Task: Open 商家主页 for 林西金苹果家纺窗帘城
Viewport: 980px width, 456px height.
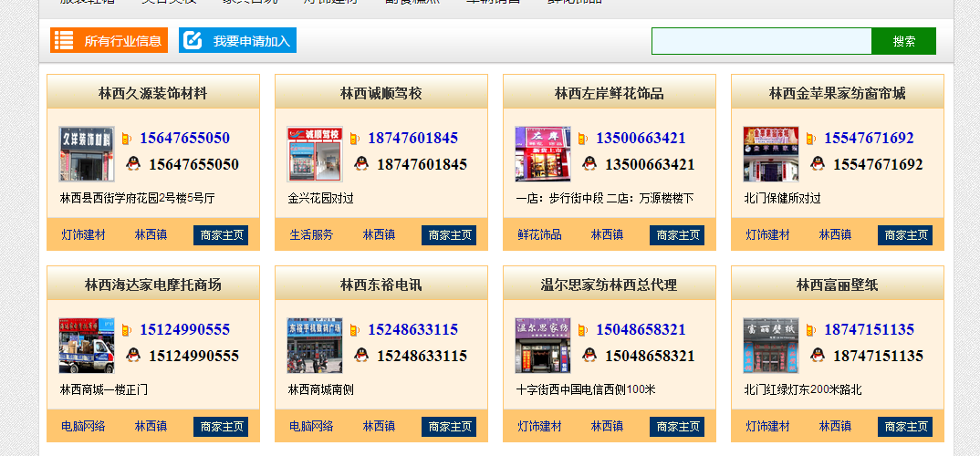Action: point(905,235)
